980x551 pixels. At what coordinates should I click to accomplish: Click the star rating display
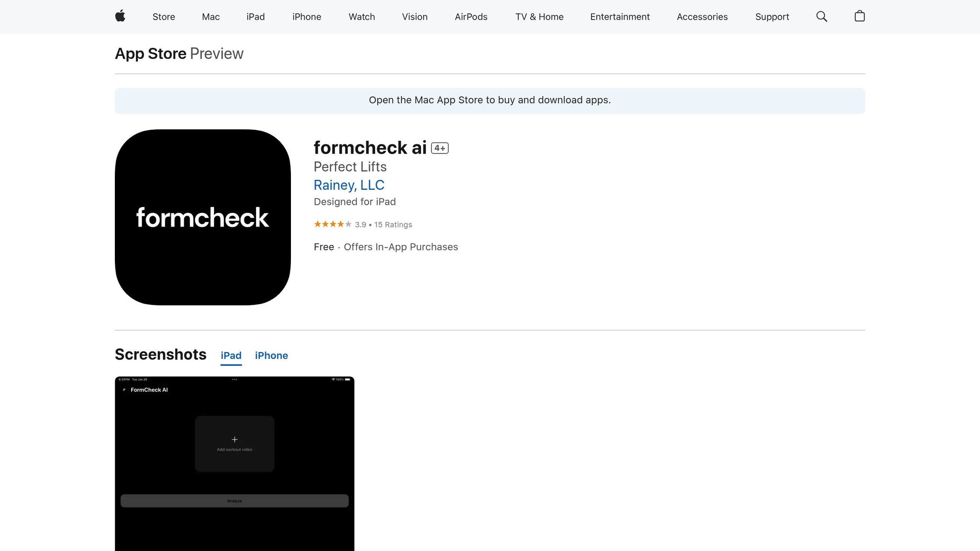tap(332, 224)
